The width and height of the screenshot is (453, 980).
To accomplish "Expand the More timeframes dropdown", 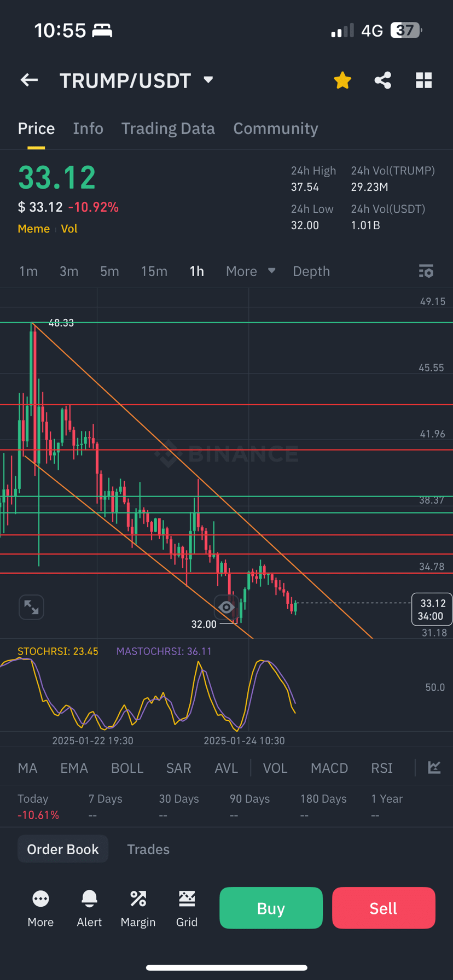I will (251, 271).
